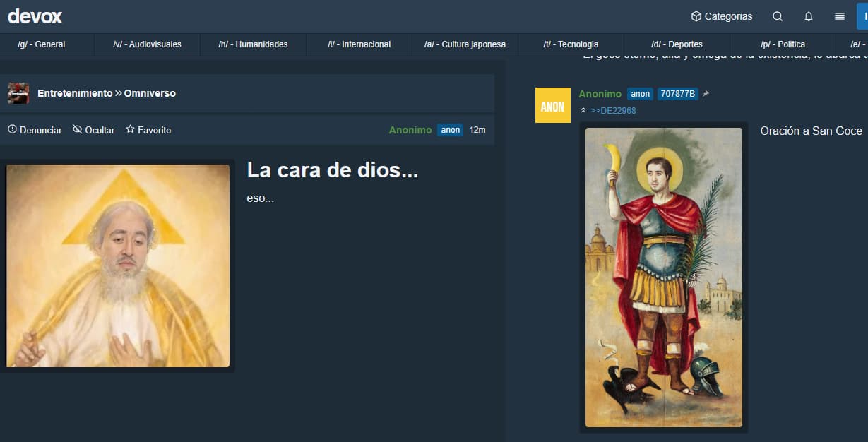
Task: Click the devox logo
Action: (35, 16)
